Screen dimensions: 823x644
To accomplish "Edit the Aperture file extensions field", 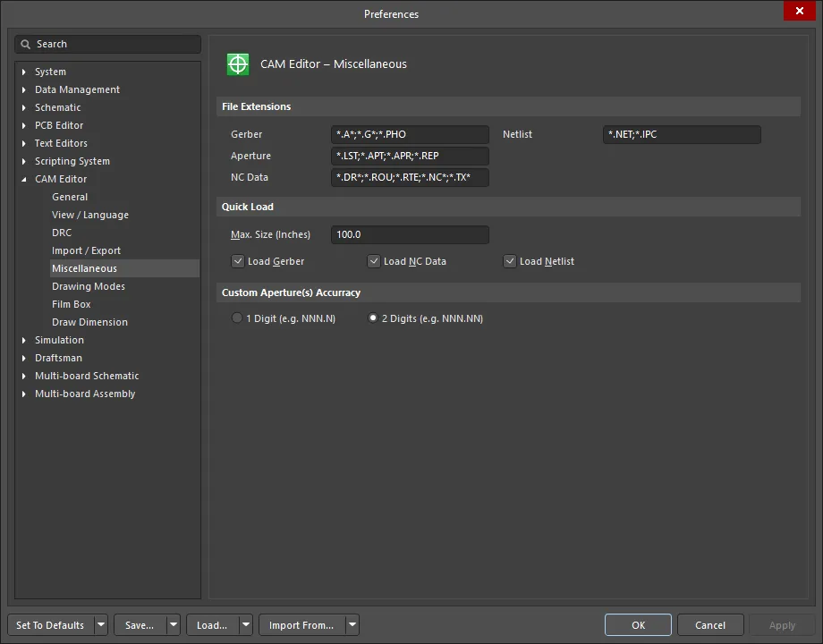I will (x=410, y=156).
